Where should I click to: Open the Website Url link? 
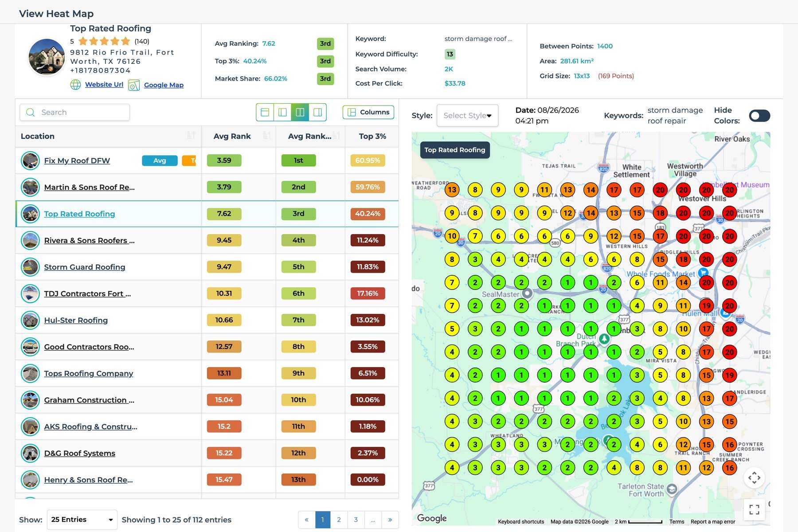104,84
